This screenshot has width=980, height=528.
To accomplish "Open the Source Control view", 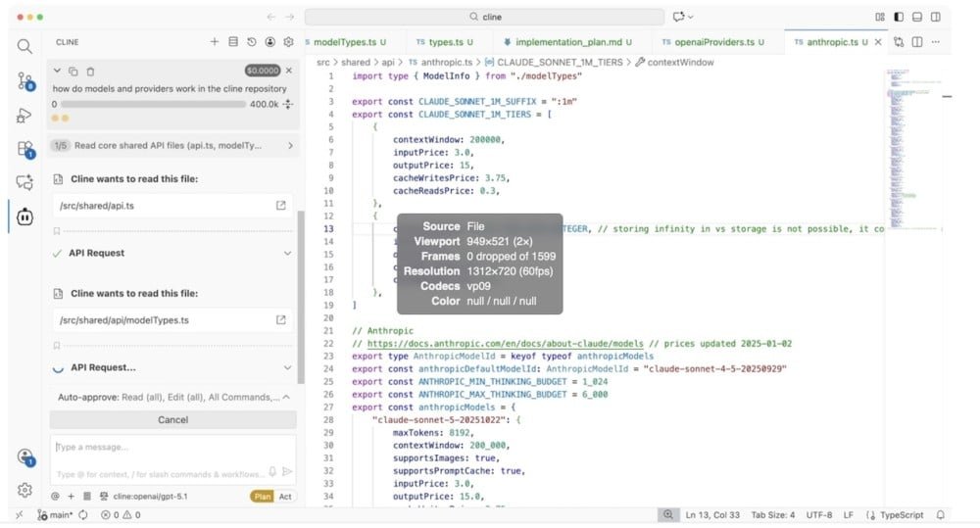I will 25,81.
